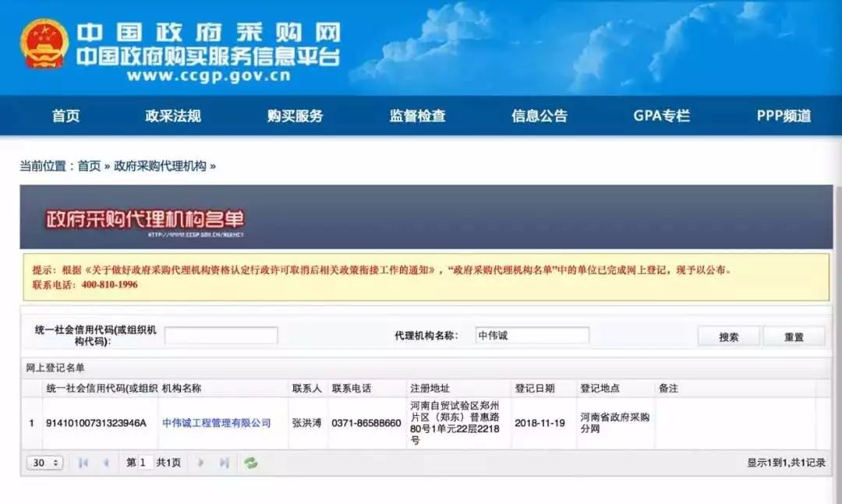Open PPP频道 menu item
Viewport: 842px width, 504px height.
tap(784, 115)
